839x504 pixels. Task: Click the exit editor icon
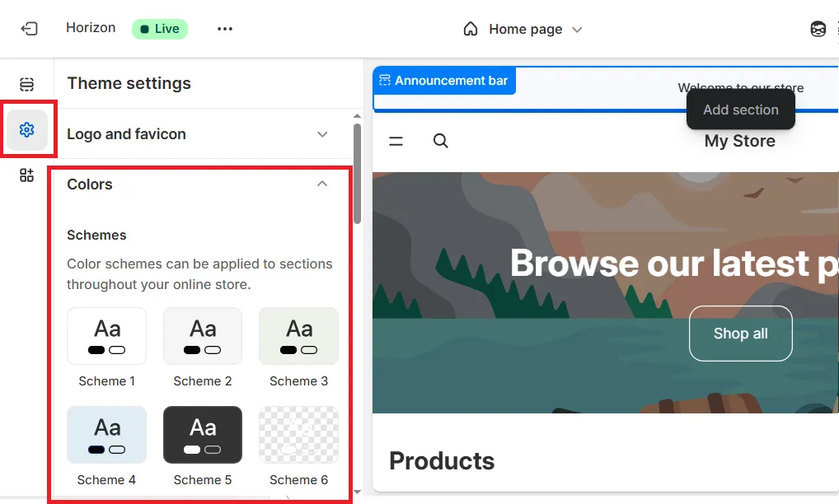(x=29, y=29)
